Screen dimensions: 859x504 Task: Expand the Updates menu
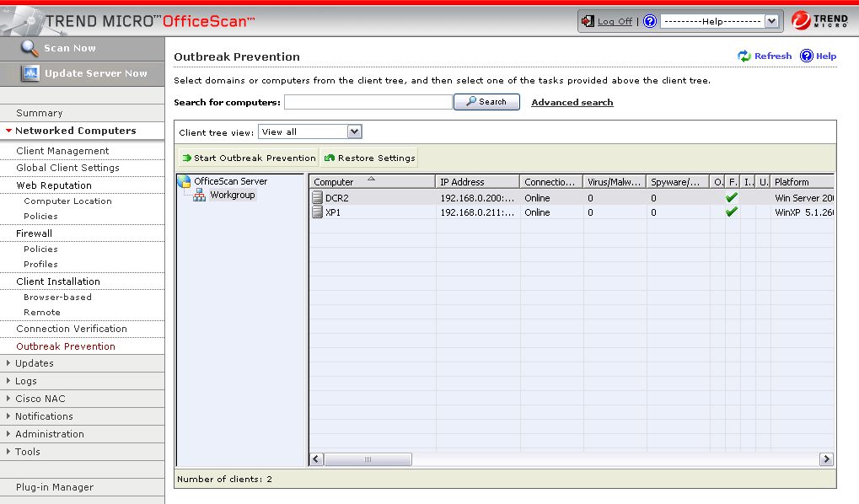coord(8,362)
